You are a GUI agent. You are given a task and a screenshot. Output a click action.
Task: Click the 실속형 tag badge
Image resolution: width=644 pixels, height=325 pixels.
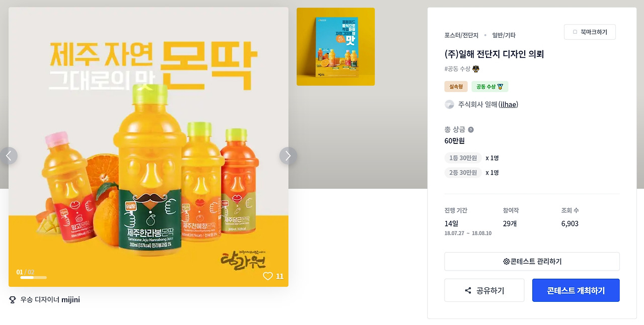click(456, 87)
